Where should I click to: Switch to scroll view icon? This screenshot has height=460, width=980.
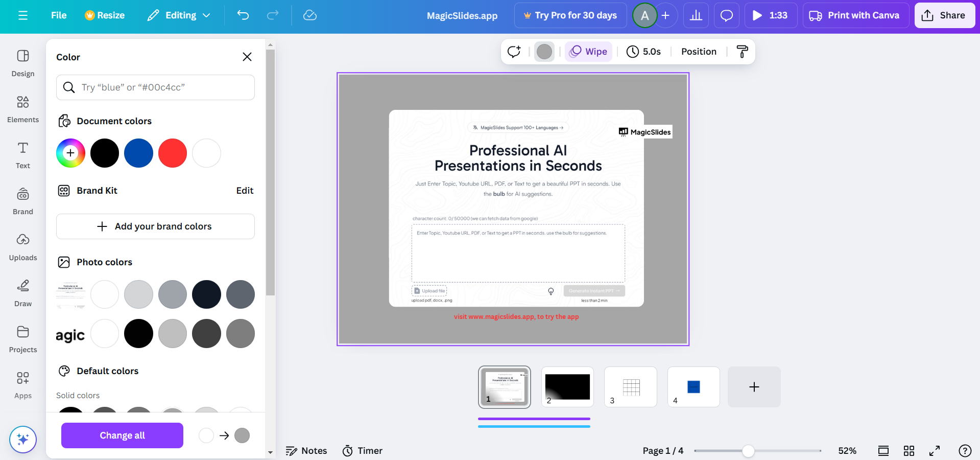pyautogui.click(x=883, y=451)
